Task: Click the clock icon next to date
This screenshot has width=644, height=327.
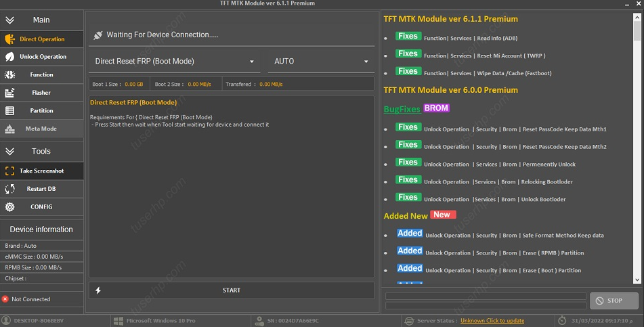Action: (x=562, y=320)
